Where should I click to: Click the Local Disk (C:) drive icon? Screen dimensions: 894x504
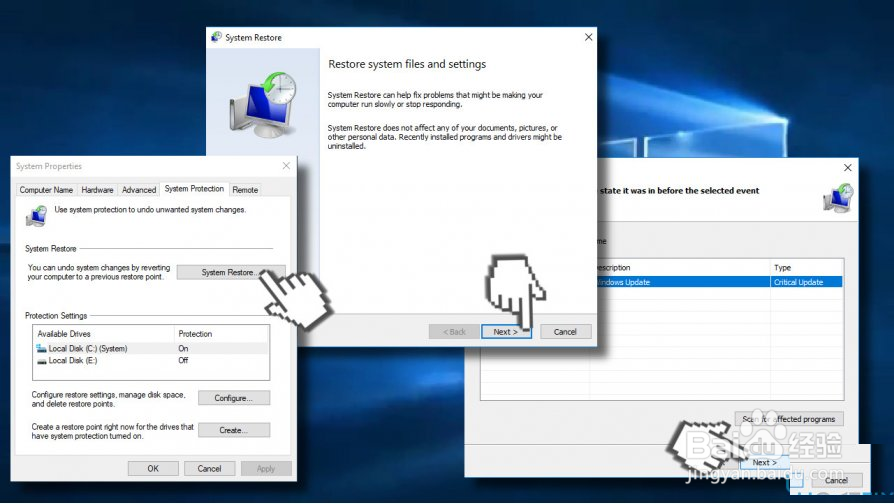tap(41, 348)
